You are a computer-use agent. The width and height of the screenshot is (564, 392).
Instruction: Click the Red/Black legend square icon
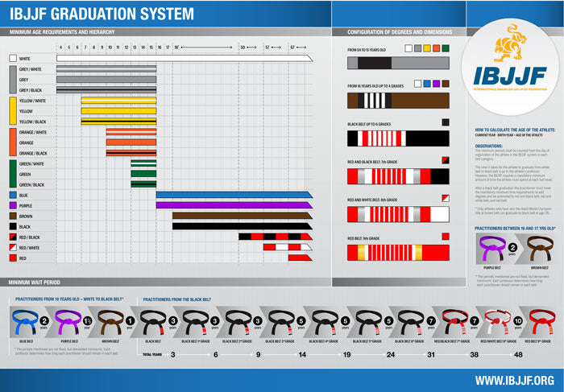pyautogui.click(x=13, y=237)
